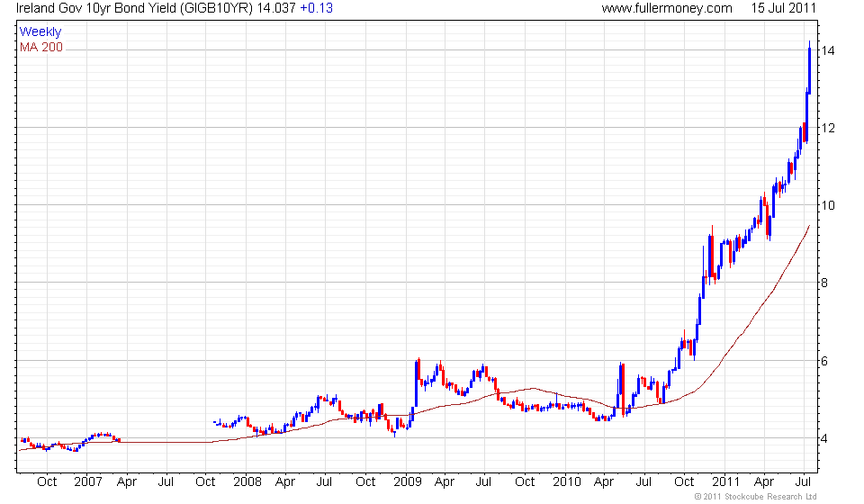
Task: Select the 6 mark on the y-axis
Action: coord(824,361)
